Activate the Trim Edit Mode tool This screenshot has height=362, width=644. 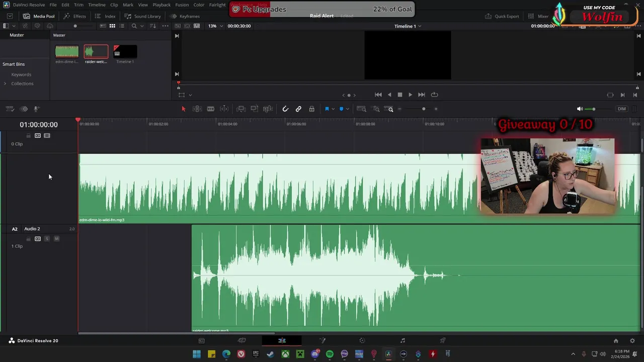(x=197, y=109)
